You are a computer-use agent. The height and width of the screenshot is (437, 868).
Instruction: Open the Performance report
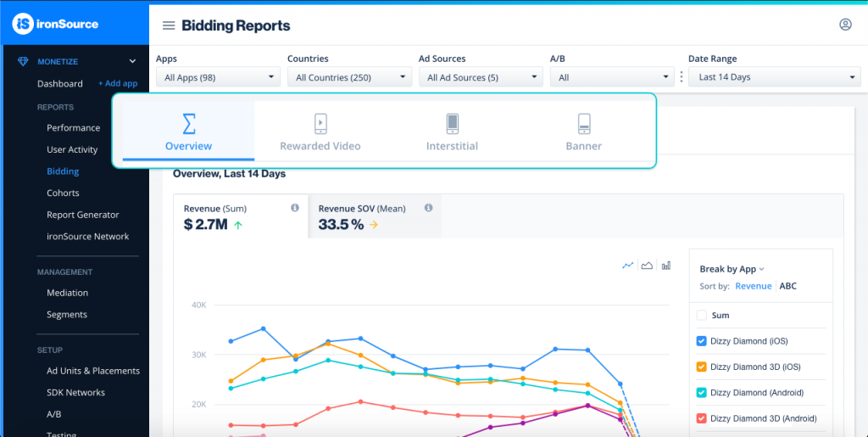[73, 128]
